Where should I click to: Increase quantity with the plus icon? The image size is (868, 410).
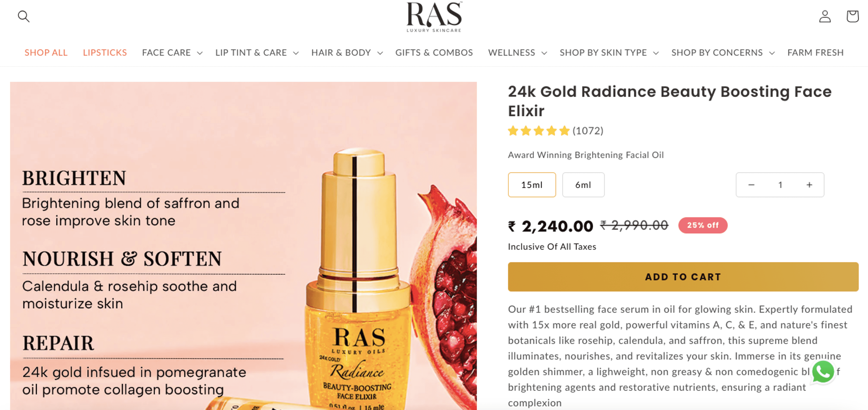coord(809,185)
